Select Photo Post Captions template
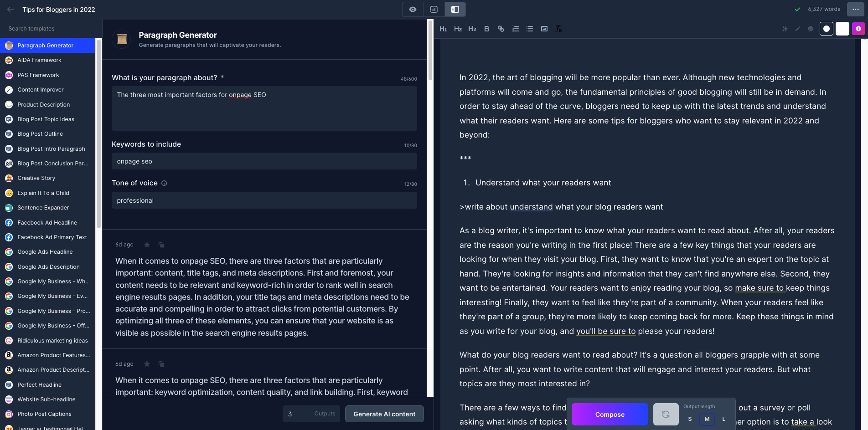868x430 pixels. (x=48, y=414)
